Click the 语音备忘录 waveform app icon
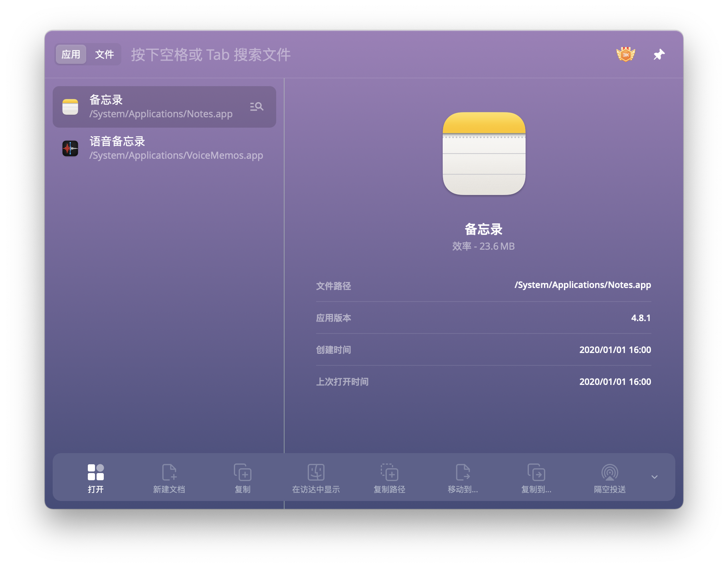Screen dimensions: 728x568 pos(70,148)
